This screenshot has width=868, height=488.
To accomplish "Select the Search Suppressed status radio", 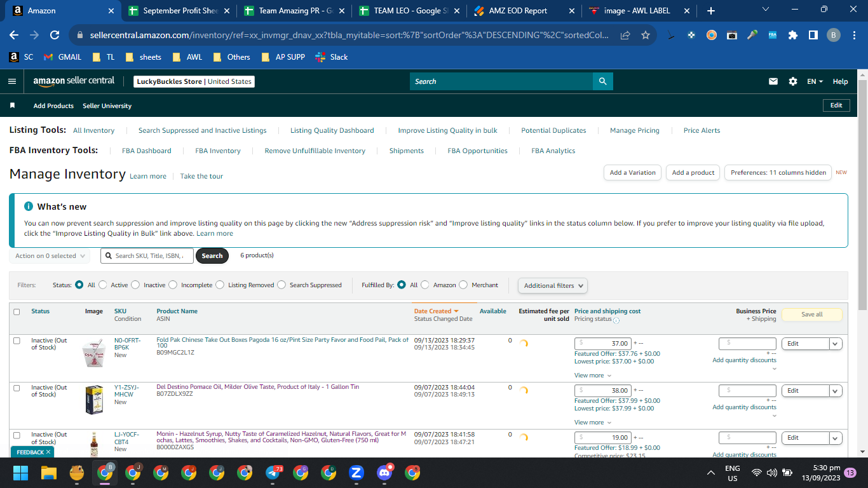I will click(x=281, y=285).
